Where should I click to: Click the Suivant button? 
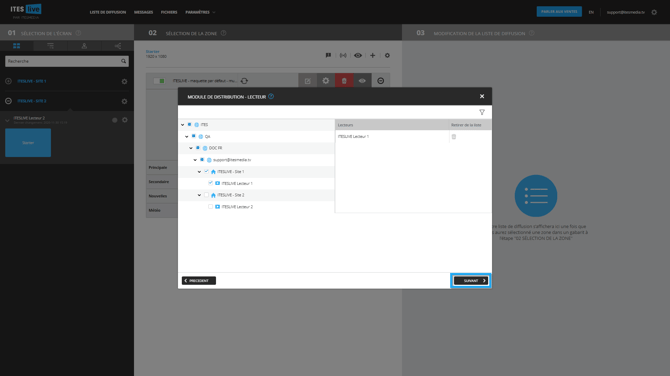pyautogui.click(x=471, y=281)
